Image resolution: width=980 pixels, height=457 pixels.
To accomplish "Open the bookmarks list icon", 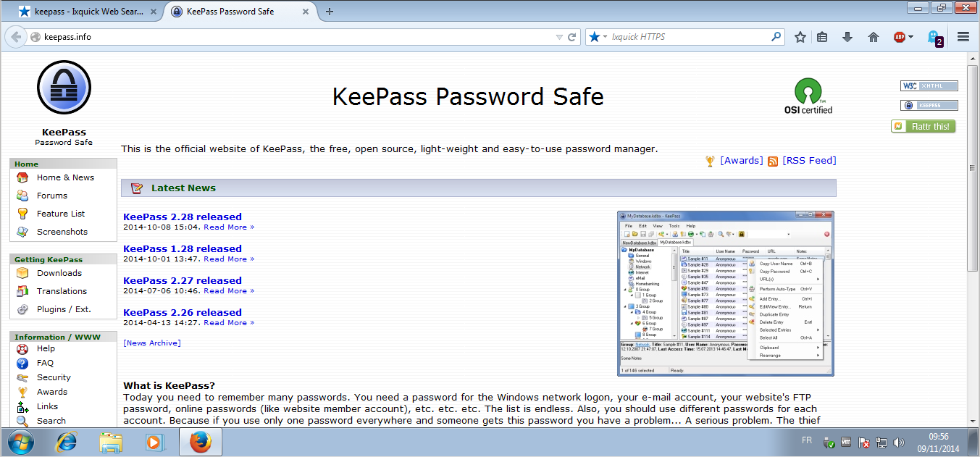I will tap(822, 37).
